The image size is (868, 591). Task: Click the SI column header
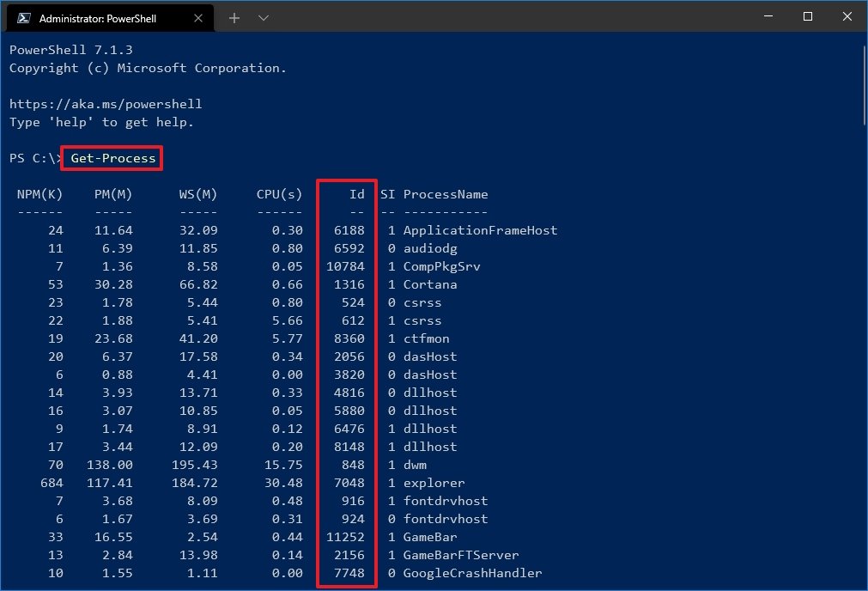point(387,194)
